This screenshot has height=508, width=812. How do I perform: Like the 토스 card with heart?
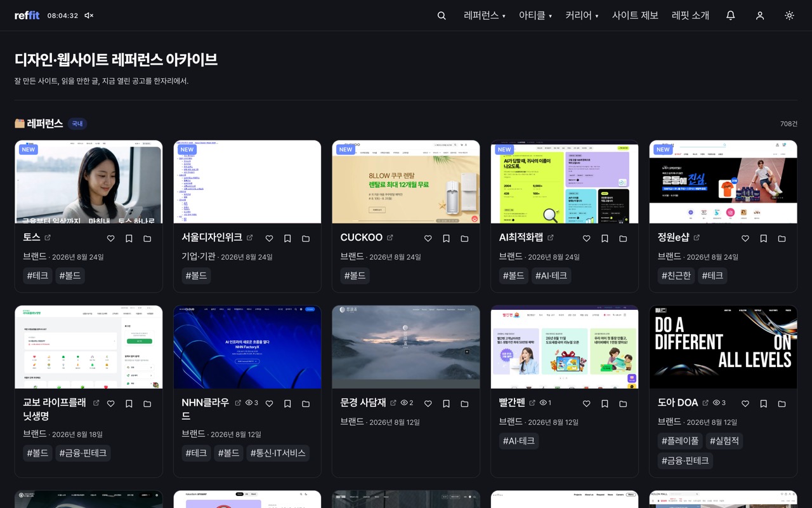coord(110,239)
